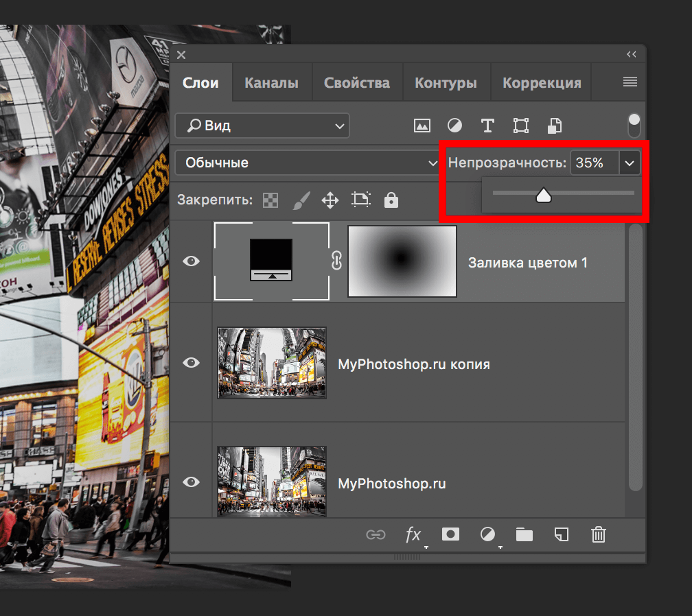Add a layer mask using the mask icon
This screenshot has height=616, width=692.
[x=450, y=535]
